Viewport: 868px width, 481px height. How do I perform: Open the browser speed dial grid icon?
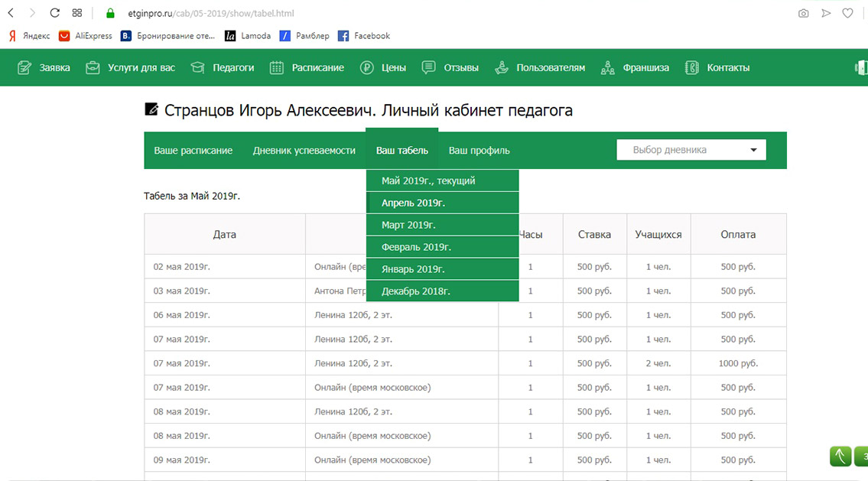tap(76, 13)
